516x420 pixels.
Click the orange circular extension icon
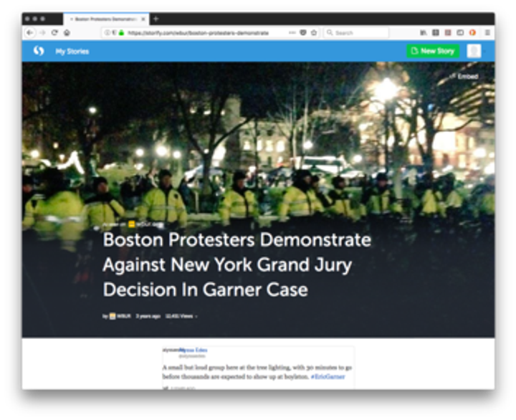click(472, 32)
